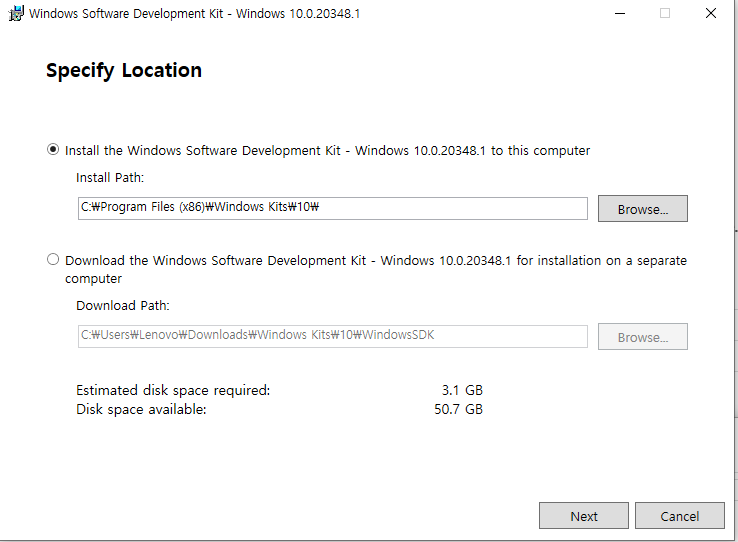Click the Download Path text field
This screenshot has width=738, height=542.
point(333,336)
